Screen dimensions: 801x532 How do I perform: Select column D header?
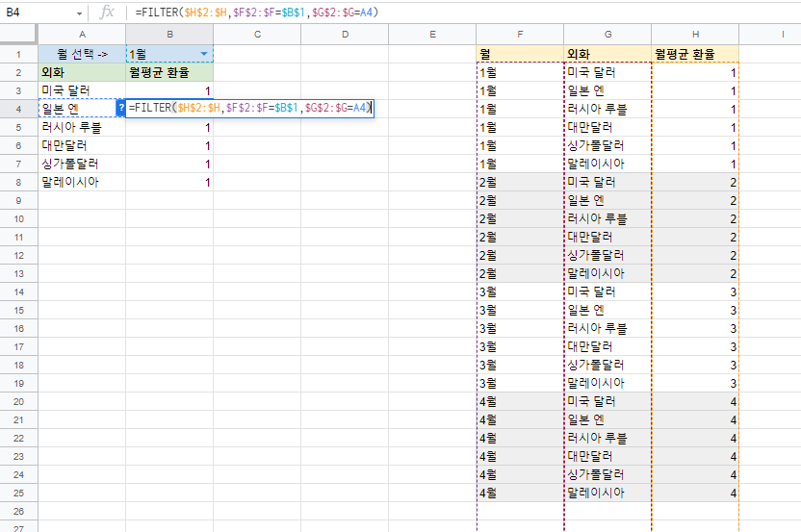[x=345, y=35]
